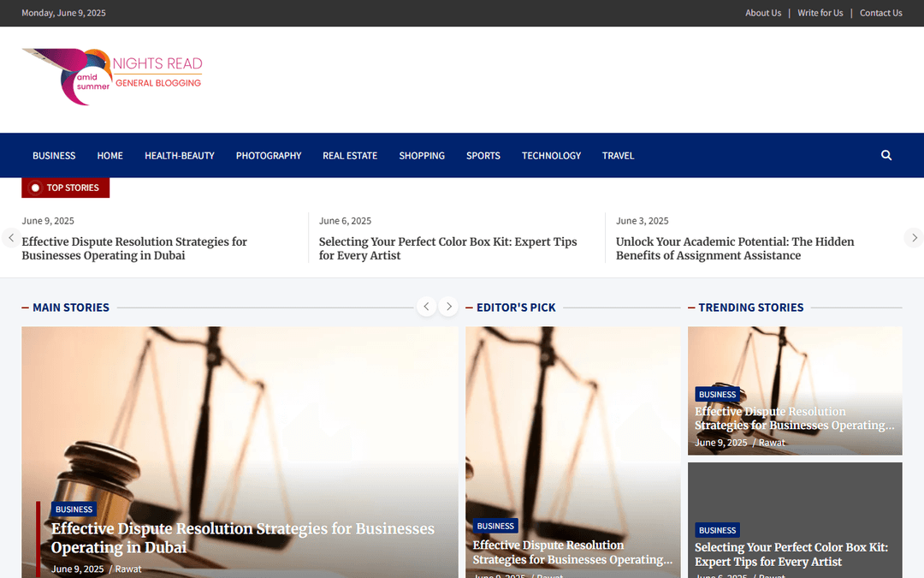924x578 pixels.
Task: Open Unlock Your Academic Potential story
Action: point(735,248)
